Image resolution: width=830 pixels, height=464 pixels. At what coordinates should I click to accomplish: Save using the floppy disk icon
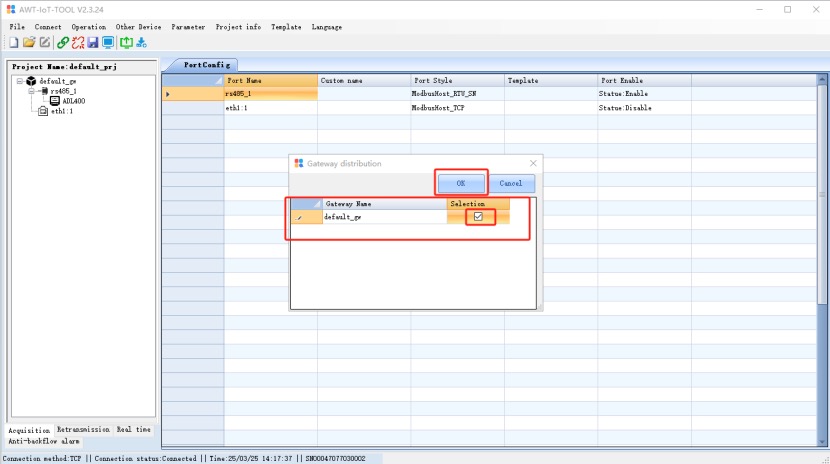(x=93, y=42)
